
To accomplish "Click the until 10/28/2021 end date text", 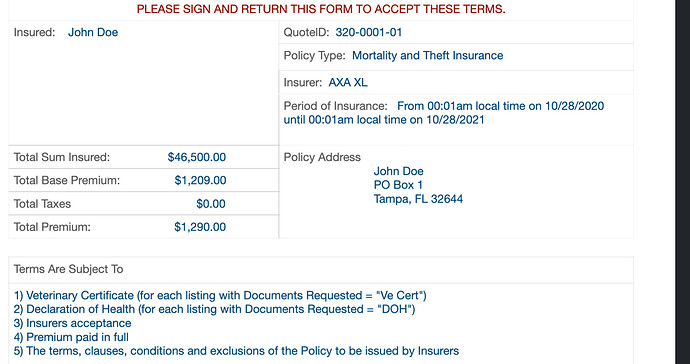I will 384,120.
